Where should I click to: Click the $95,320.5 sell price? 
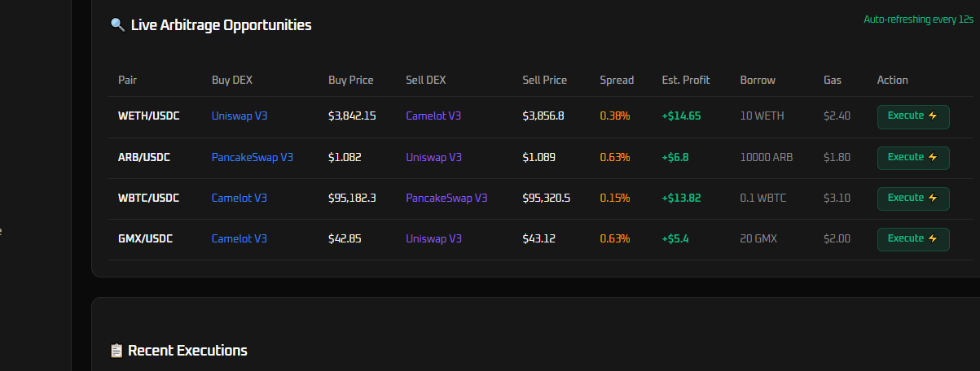click(x=547, y=198)
